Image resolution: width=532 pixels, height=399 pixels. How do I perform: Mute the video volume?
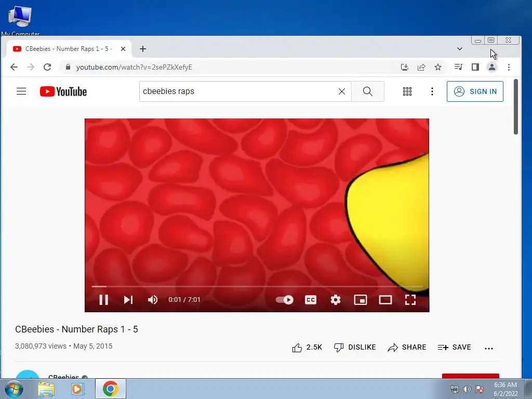tap(153, 300)
